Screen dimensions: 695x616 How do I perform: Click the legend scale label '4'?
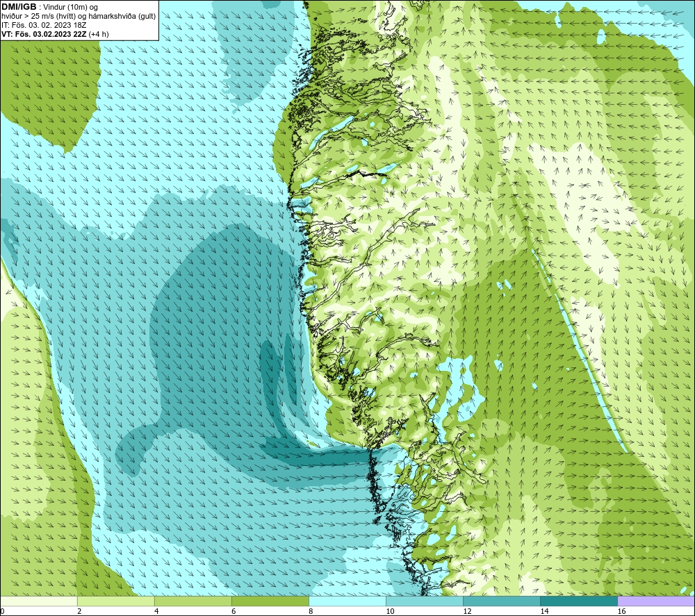tap(156, 612)
